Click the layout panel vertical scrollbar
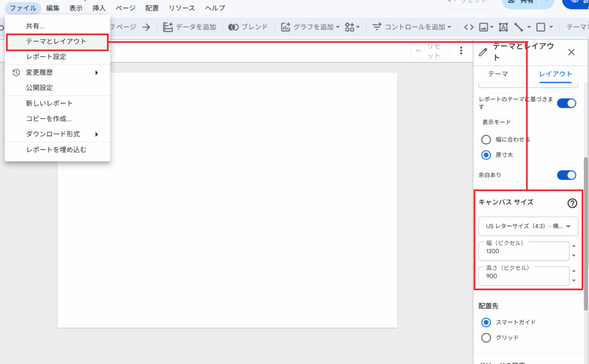 (x=586, y=233)
